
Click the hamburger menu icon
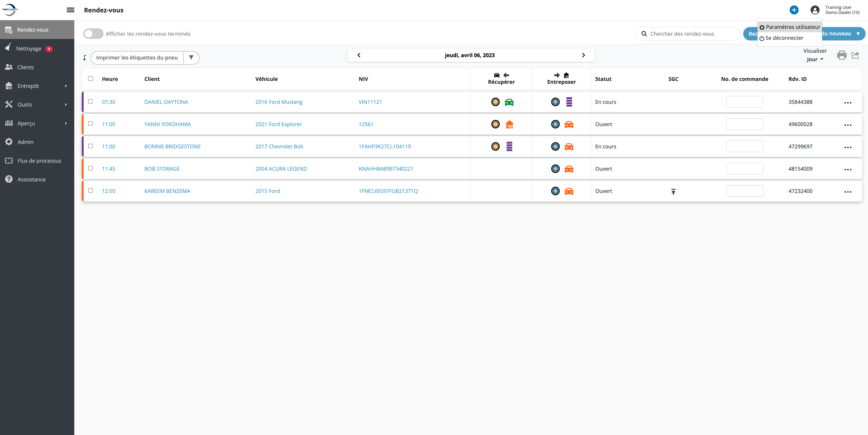coord(70,10)
